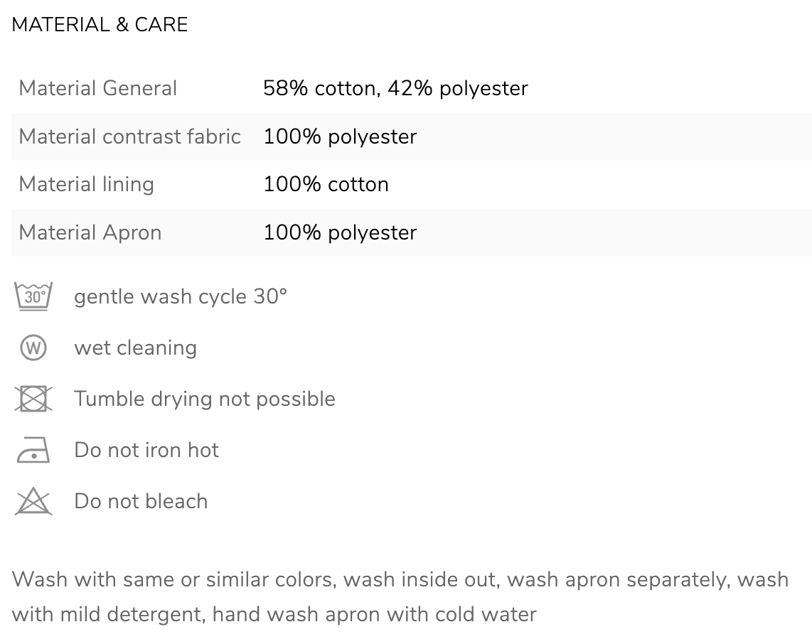Click the Apron '100% polyester' value

[x=340, y=233]
